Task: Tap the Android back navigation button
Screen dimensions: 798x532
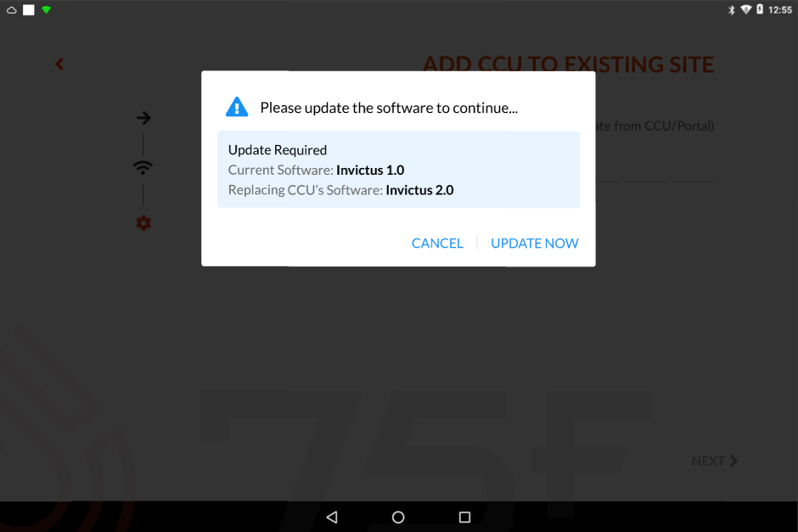Action: pyautogui.click(x=332, y=518)
